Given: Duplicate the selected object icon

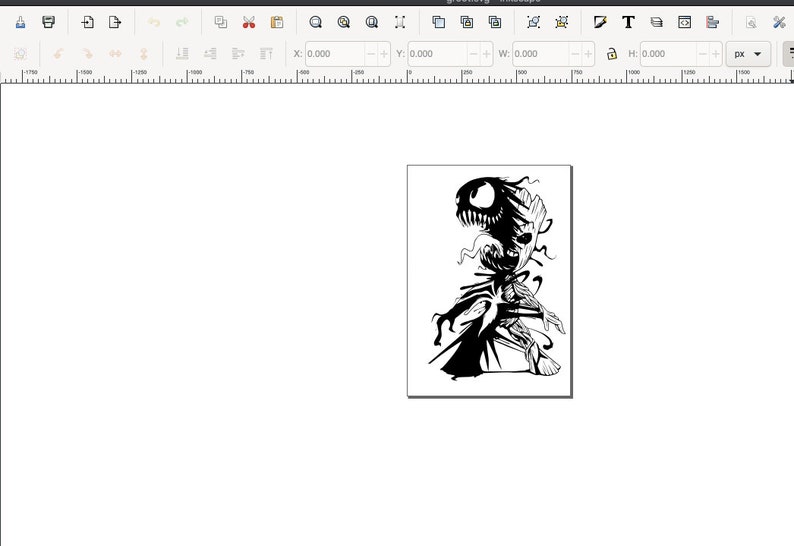Looking at the screenshot, I should pyautogui.click(x=439, y=22).
